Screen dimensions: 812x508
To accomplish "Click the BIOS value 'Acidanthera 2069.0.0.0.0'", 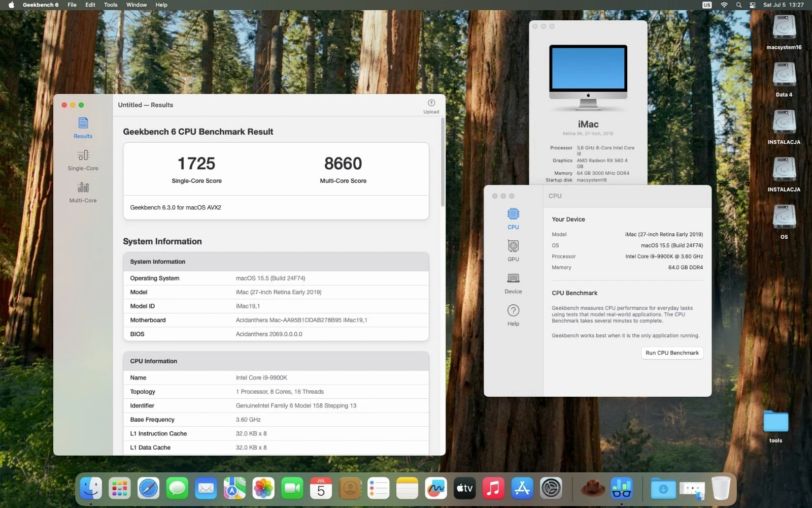I will (269, 334).
